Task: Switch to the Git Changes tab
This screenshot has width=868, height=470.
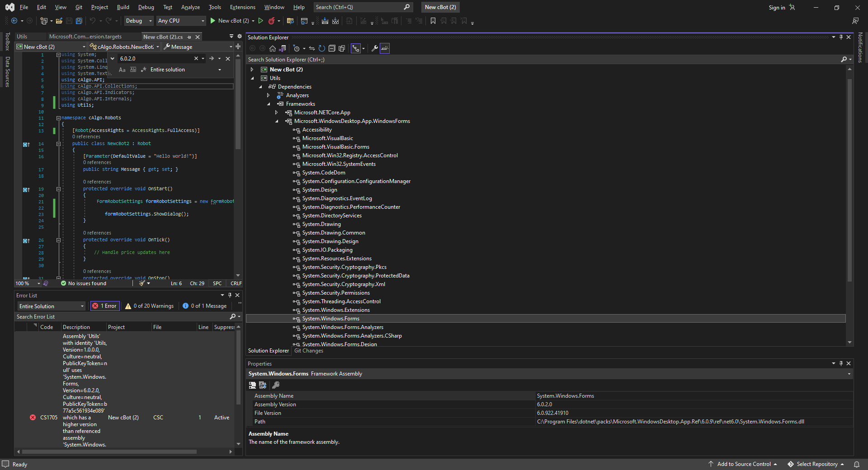Action: [x=309, y=351]
